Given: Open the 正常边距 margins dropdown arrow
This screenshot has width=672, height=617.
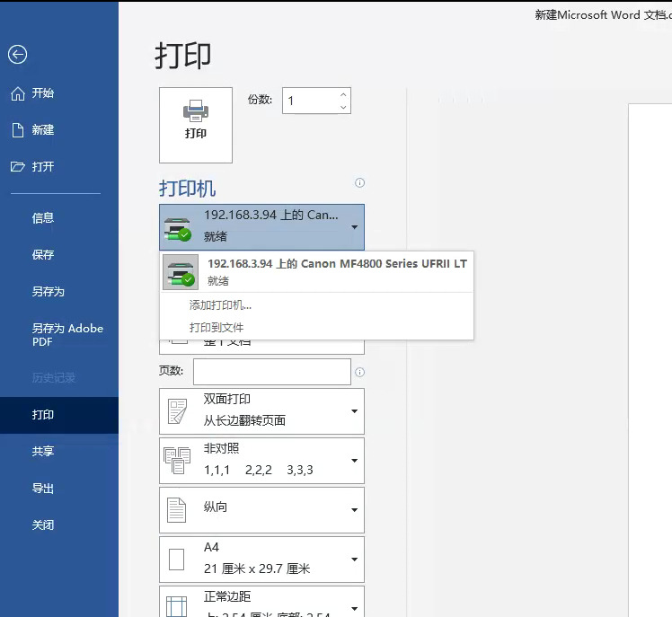Looking at the screenshot, I should [355, 608].
